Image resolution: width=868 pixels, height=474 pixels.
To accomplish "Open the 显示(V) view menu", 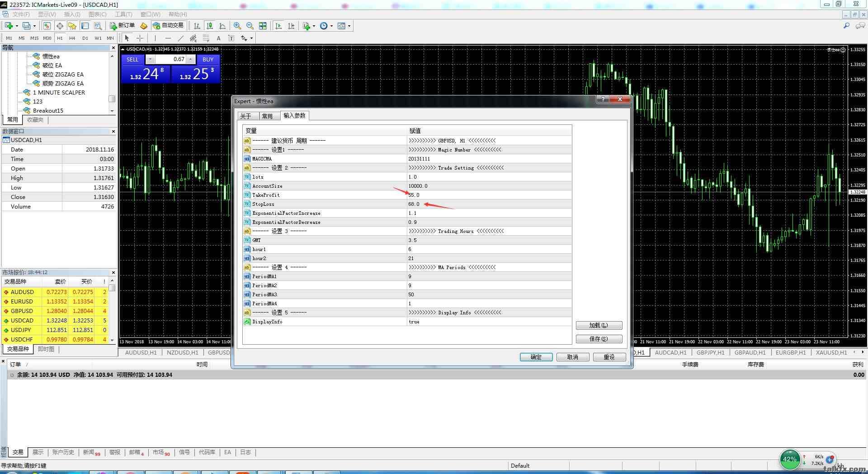I will pyautogui.click(x=47, y=14).
